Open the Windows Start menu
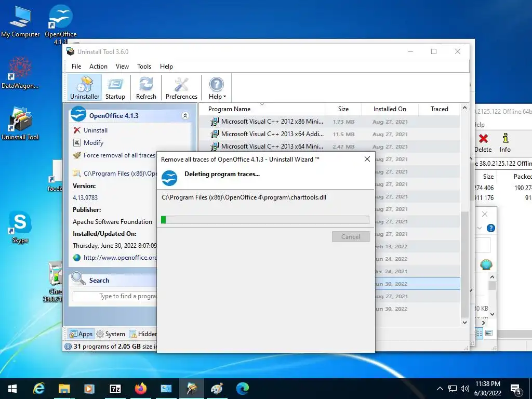532x399 pixels. [x=12, y=389]
